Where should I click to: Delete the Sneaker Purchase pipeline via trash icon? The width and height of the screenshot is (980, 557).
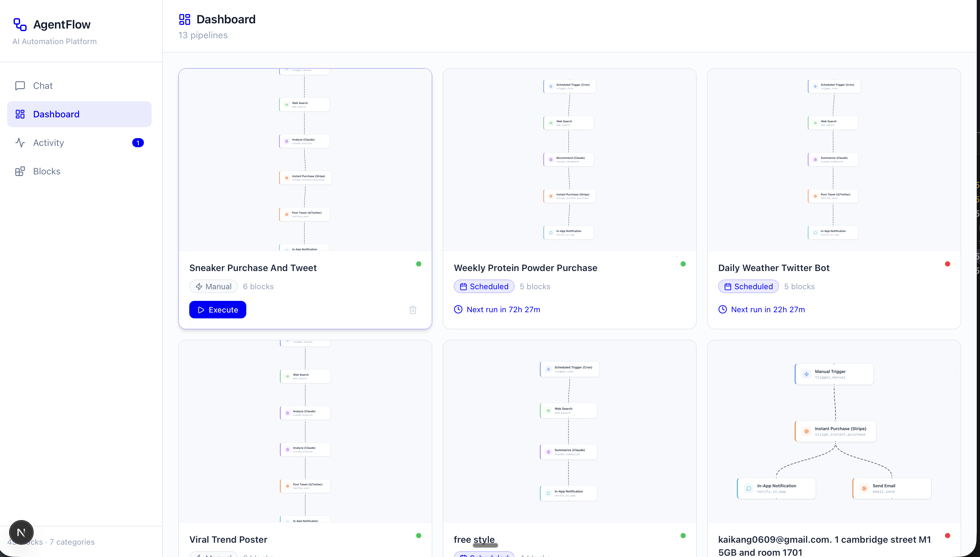413,310
